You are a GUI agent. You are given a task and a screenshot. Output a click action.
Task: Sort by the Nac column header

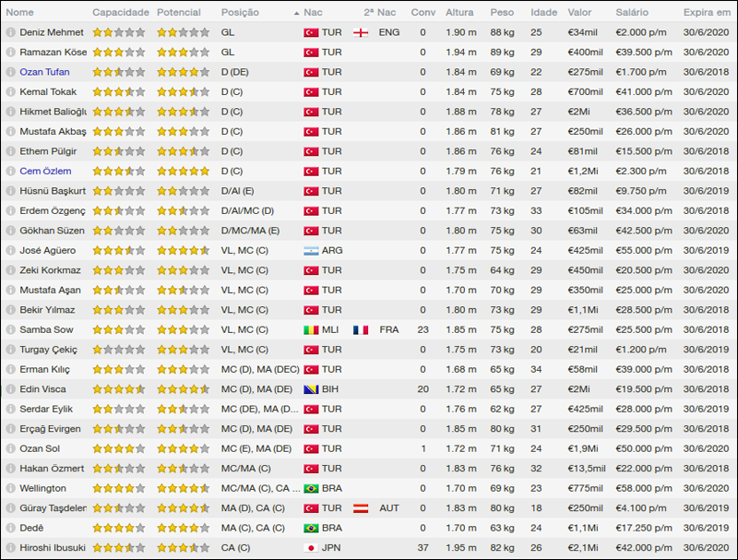(313, 13)
